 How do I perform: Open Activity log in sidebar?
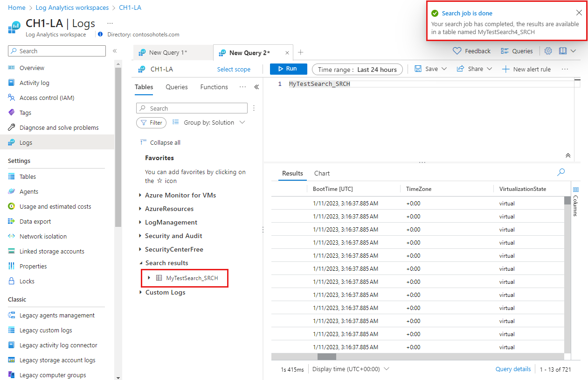pos(34,83)
